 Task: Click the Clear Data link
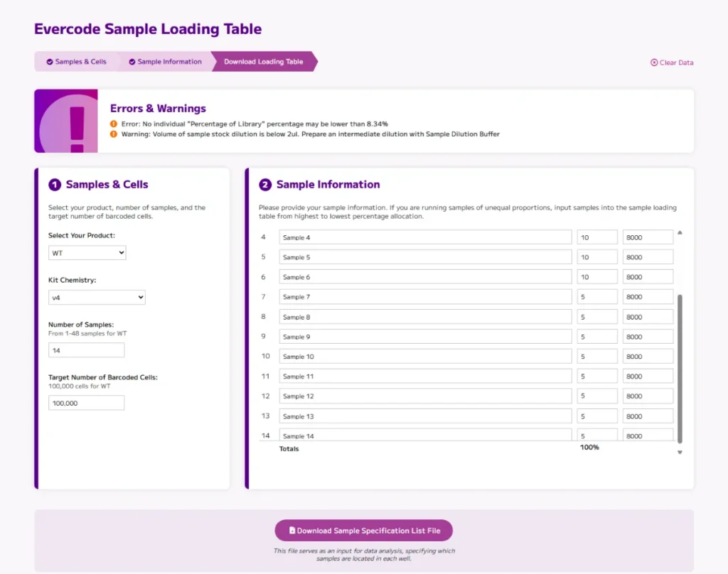coord(675,63)
